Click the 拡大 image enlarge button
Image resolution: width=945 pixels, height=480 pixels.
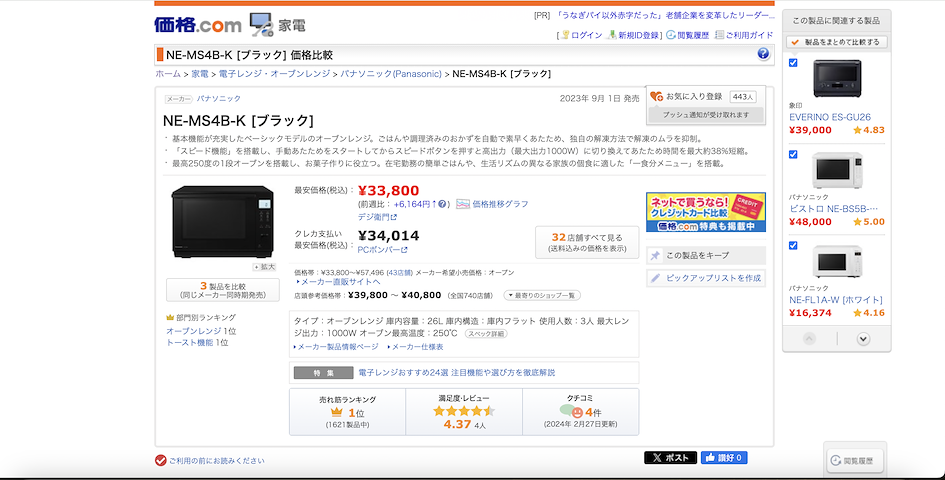(x=265, y=267)
